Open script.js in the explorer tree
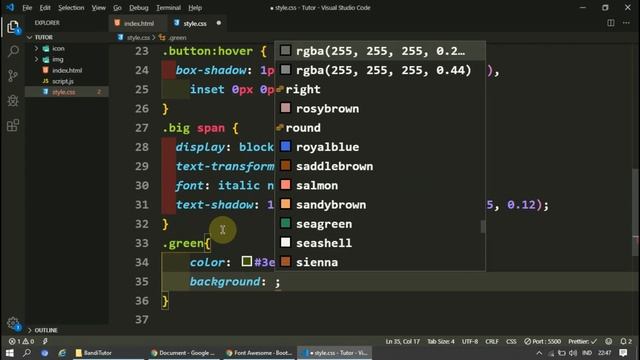This screenshot has width=640, height=360. click(x=63, y=81)
